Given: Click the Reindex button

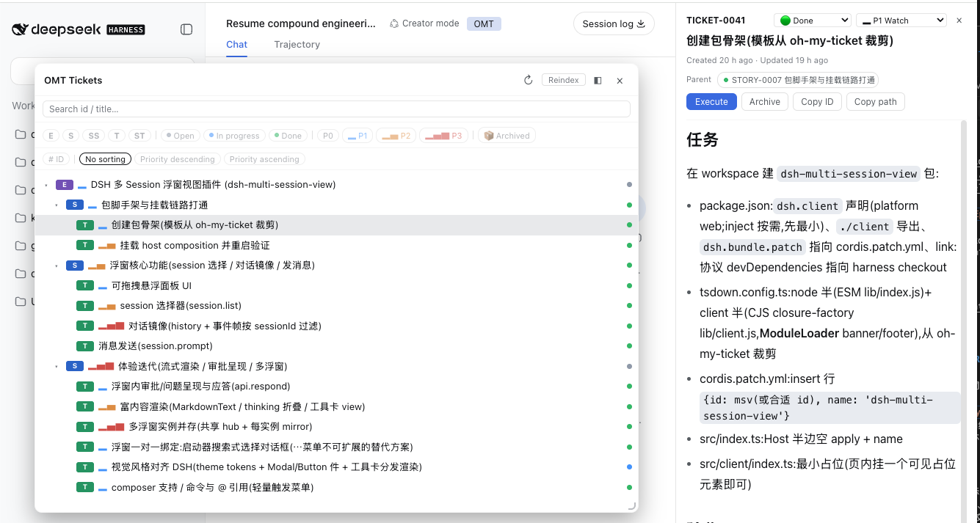Looking at the screenshot, I should point(564,80).
